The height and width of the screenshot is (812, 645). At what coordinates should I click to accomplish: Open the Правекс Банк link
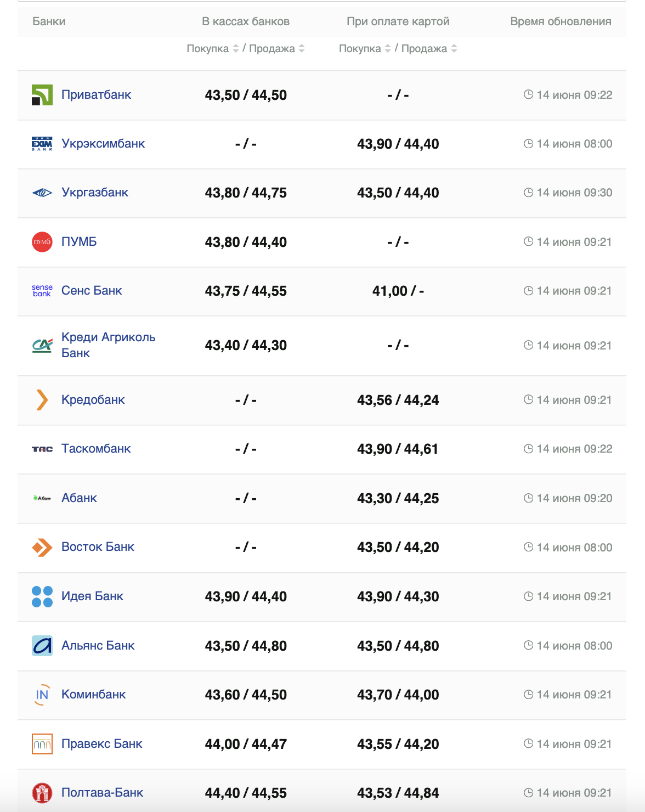coord(101,744)
